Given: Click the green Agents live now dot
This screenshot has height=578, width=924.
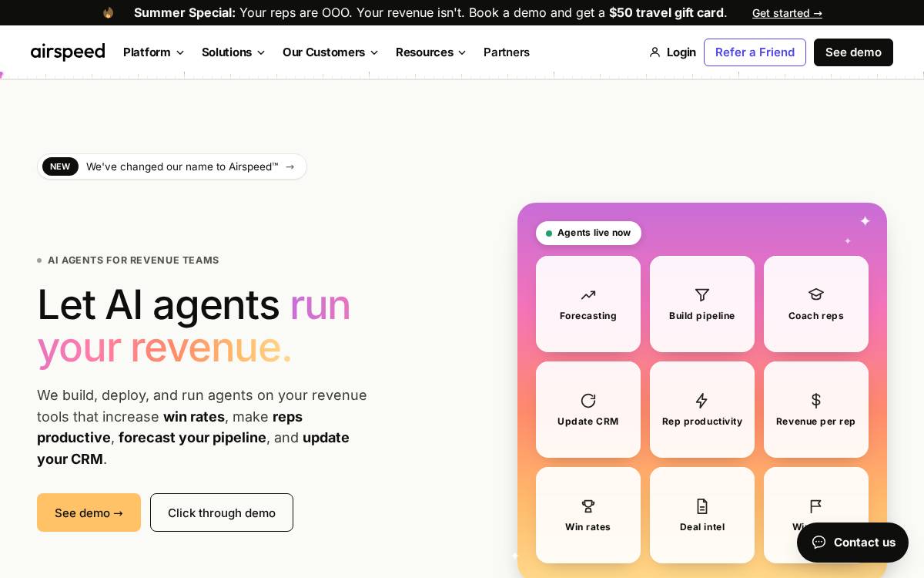Looking at the screenshot, I should click(x=549, y=234).
